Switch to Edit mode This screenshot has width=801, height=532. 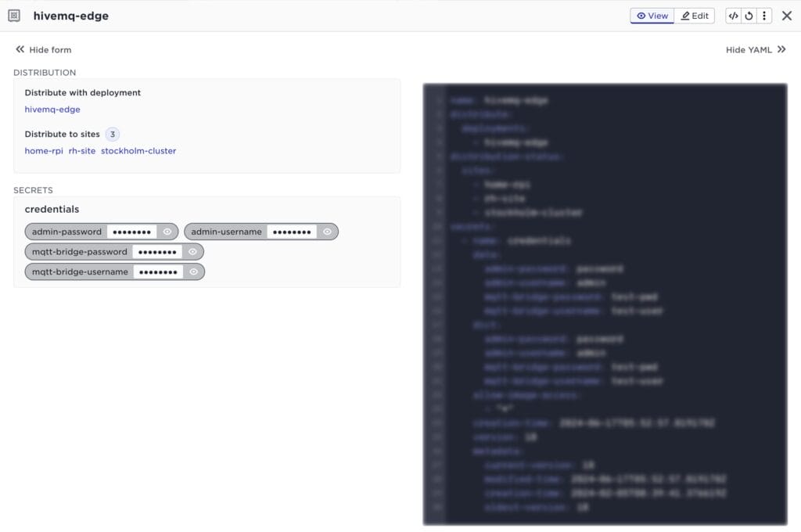695,16
